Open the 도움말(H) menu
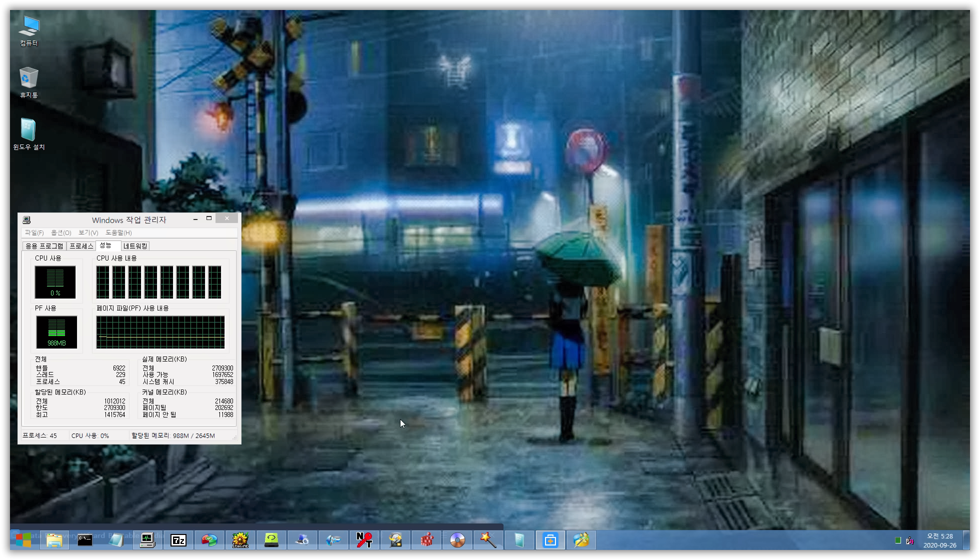This screenshot has width=980, height=560. tap(118, 232)
